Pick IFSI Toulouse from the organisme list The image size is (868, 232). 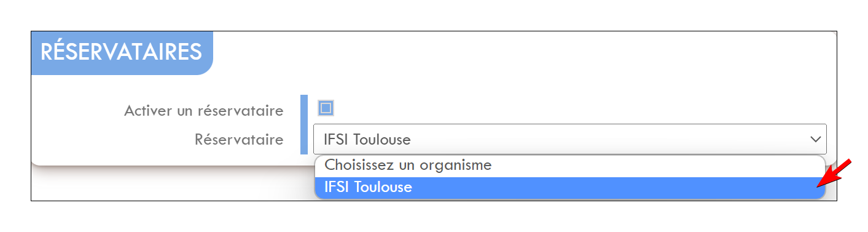point(569,188)
